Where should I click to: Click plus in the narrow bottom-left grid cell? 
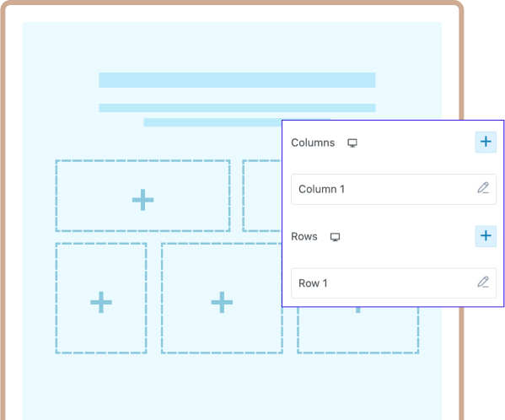click(101, 302)
